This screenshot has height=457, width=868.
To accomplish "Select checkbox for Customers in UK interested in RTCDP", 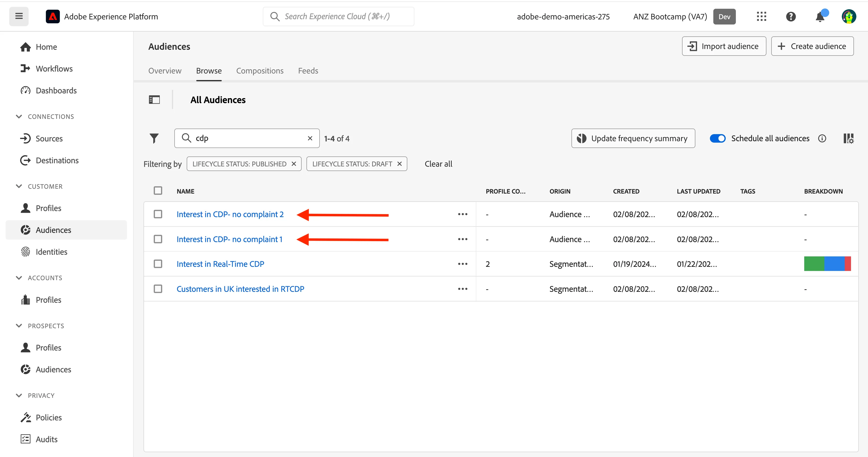I will click(x=158, y=289).
